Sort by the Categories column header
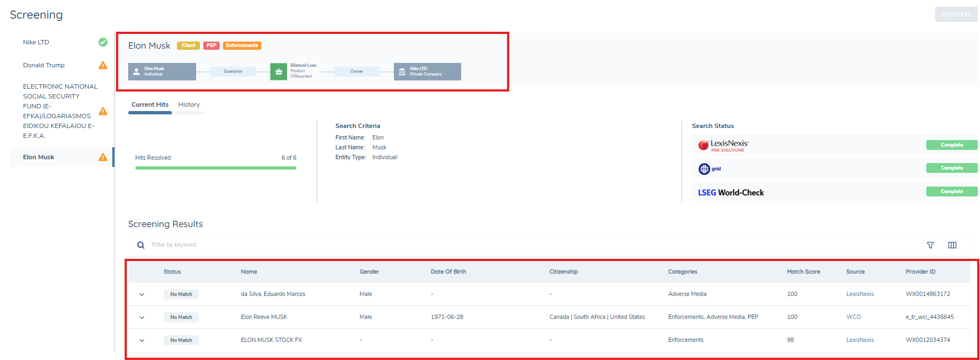 (683, 272)
